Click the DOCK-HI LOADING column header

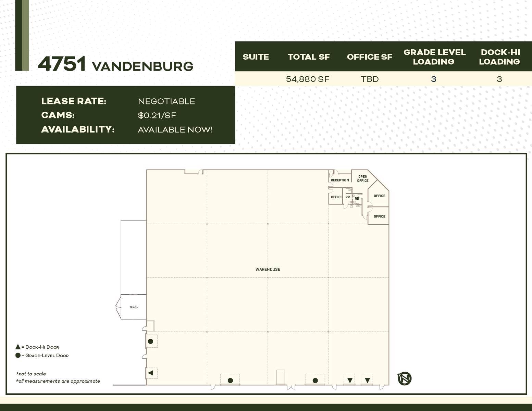click(499, 57)
